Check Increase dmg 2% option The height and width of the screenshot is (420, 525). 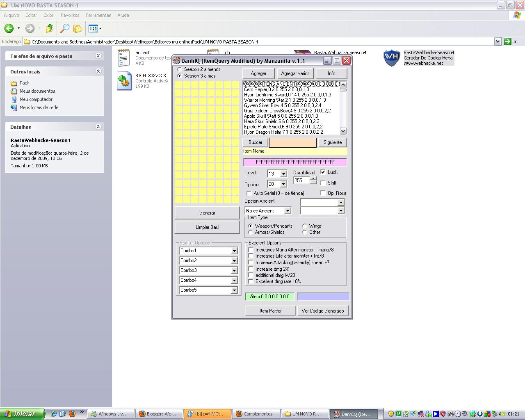(251, 269)
